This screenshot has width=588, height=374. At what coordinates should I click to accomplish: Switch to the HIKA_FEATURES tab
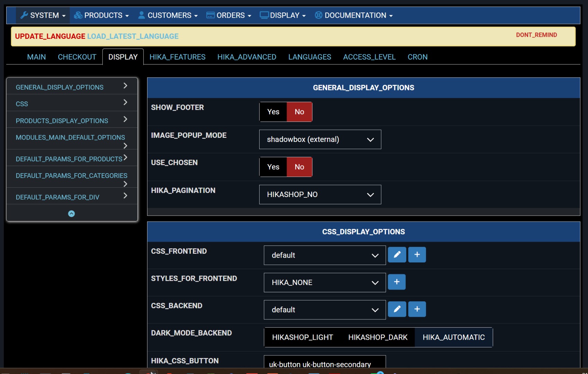click(178, 57)
